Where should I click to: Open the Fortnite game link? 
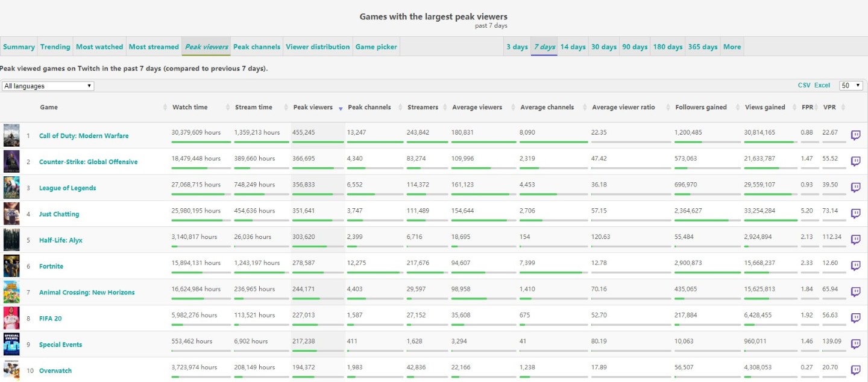51,266
